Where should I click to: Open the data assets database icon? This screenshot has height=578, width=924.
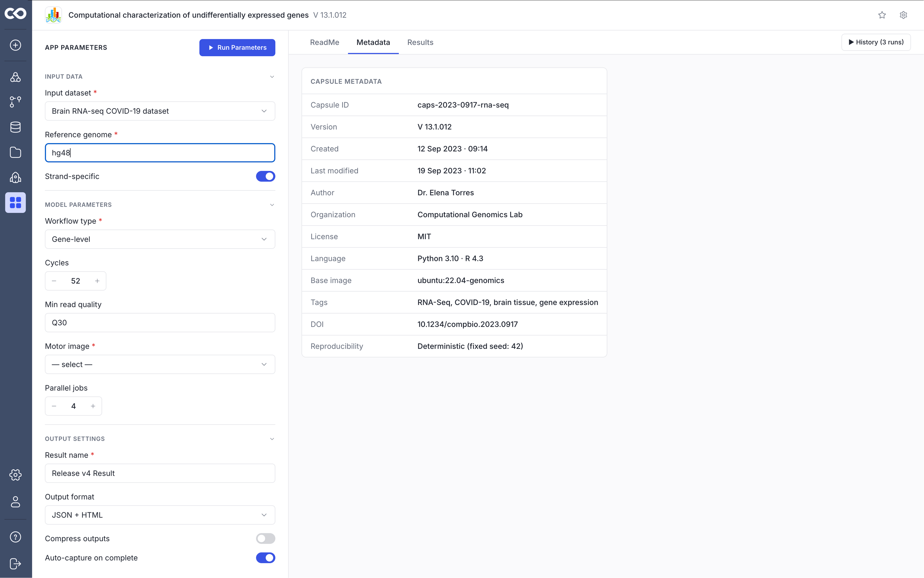pyautogui.click(x=15, y=127)
